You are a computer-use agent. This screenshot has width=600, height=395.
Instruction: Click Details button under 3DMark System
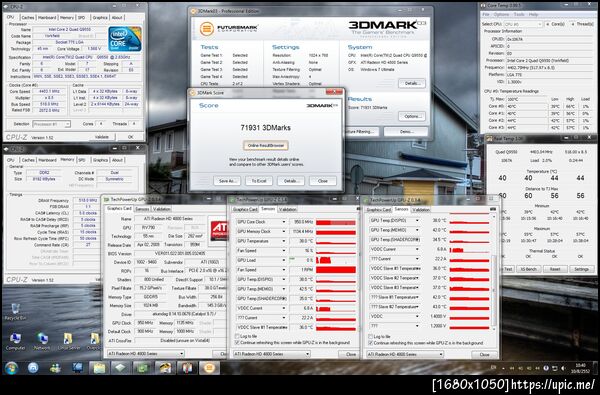tap(411, 83)
